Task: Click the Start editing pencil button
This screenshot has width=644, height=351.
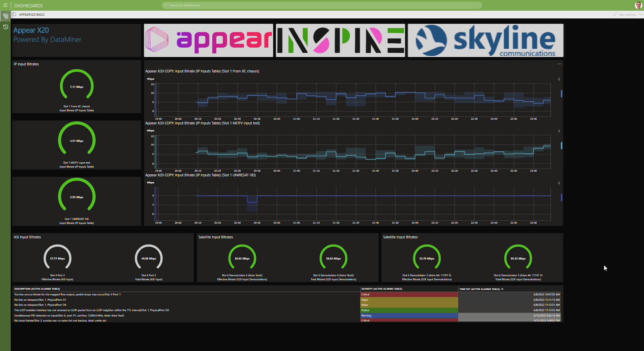Action: point(624,14)
